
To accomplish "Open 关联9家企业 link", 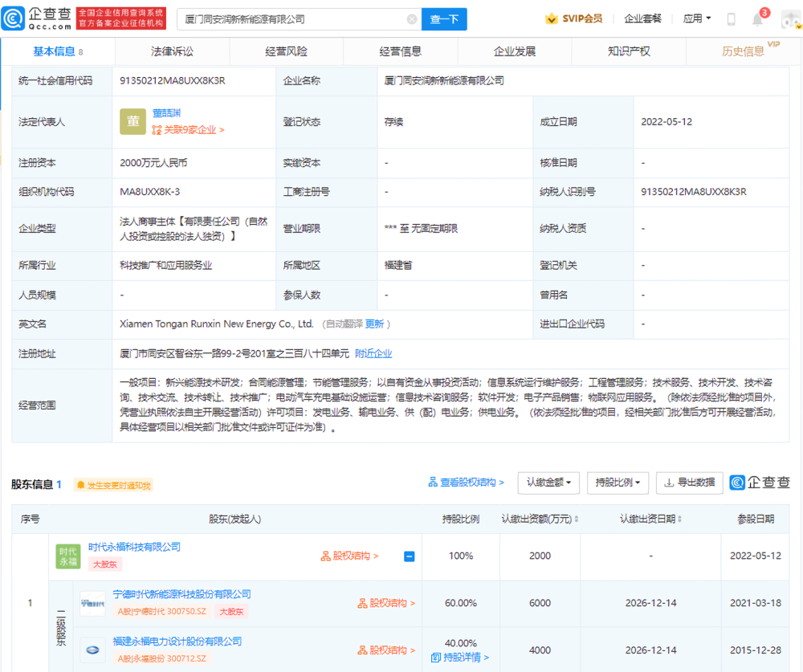I will (x=194, y=130).
